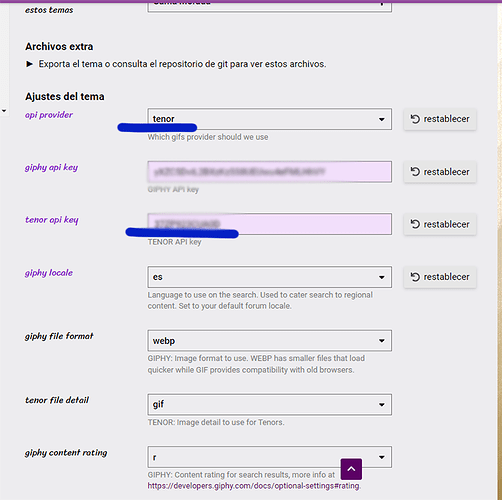
Task: Click the reset icon beside the api provider row
Action: (x=415, y=119)
